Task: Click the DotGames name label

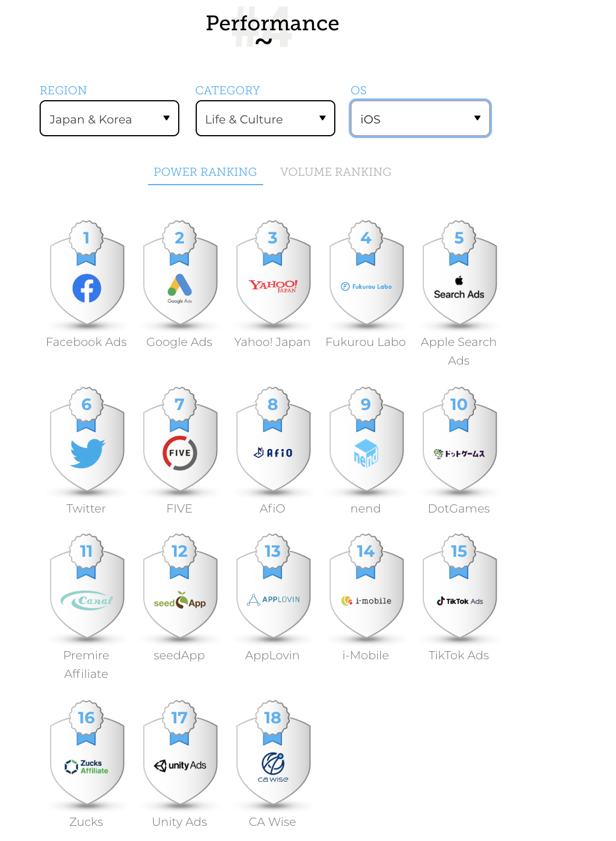Action: (459, 508)
